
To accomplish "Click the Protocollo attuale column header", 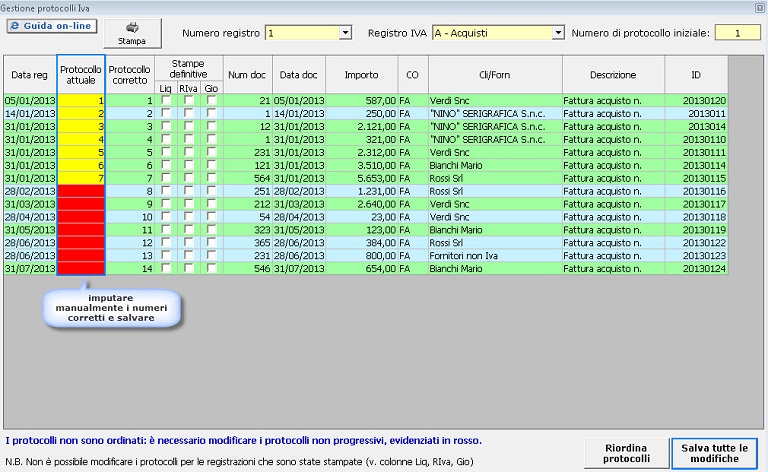I will pyautogui.click(x=81, y=75).
